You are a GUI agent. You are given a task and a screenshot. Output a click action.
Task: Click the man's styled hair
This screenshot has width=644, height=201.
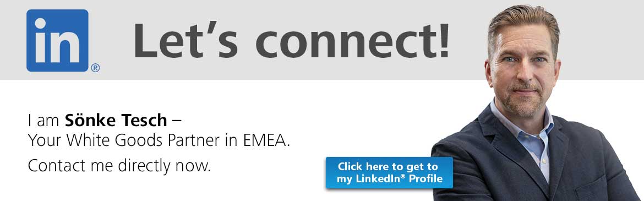point(523,25)
